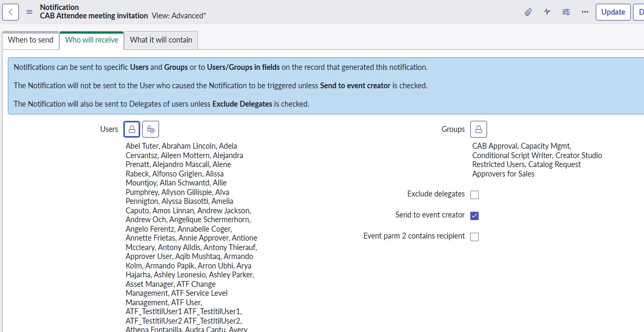This screenshot has height=332, width=644.
Task: Switch to the When to send tab
Action: tap(30, 40)
